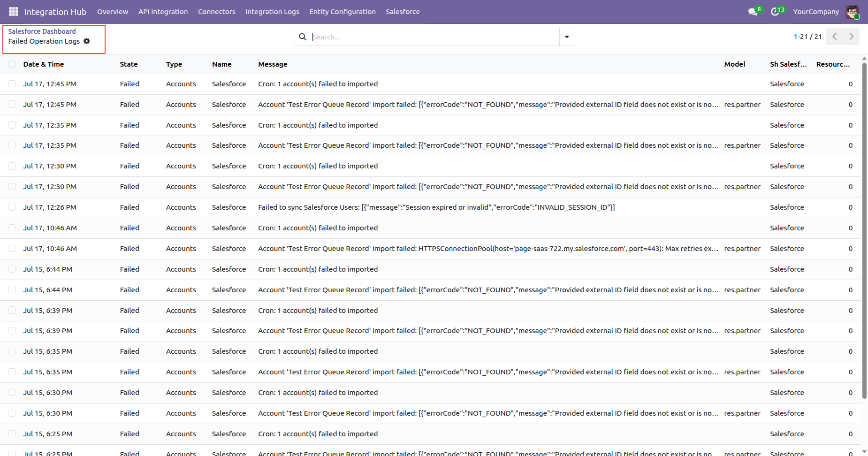The image size is (868, 456).
Task: Click res.partner in Jul 17, 10:46 AM row
Action: (742, 249)
